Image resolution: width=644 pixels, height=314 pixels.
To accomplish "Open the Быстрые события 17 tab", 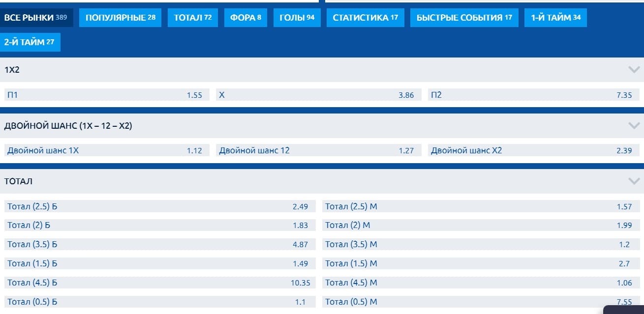I will coord(464,18).
